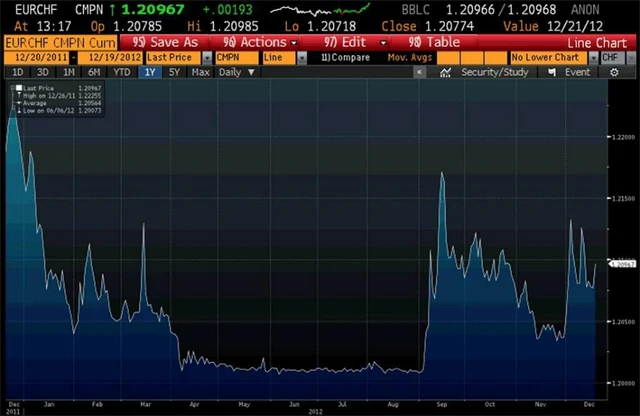The width and height of the screenshot is (640, 416).
Task: Click the intraday sparkline in the header
Action: coord(320,10)
